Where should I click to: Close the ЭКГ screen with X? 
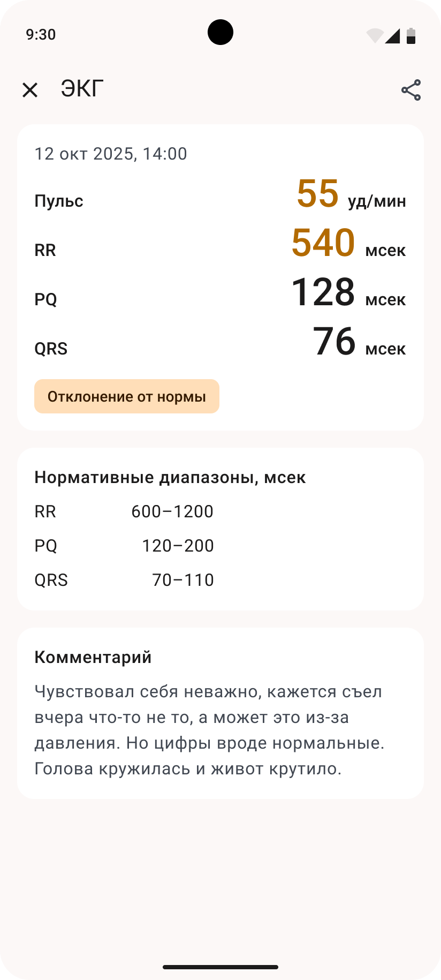(x=30, y=90)
